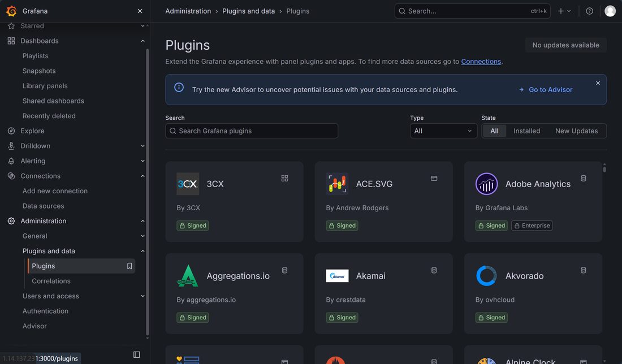Expand the Alerting section chevron
622x364 pixels.
(142, 161)
